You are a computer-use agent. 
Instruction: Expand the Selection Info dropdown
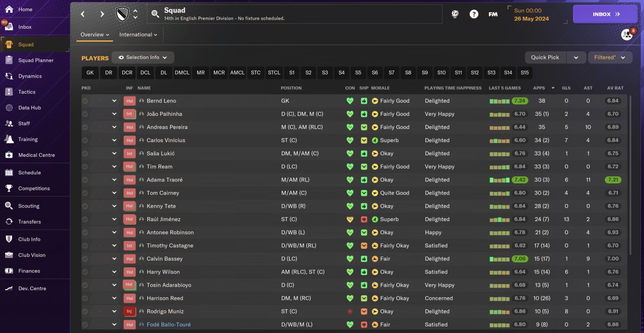(143, 57)
